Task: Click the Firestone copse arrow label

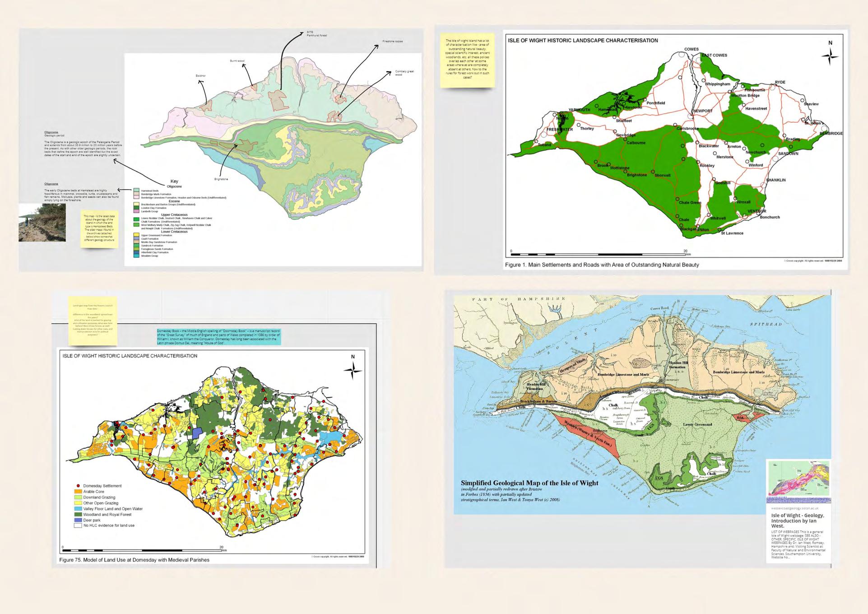Action: click(x=392, y=42)
